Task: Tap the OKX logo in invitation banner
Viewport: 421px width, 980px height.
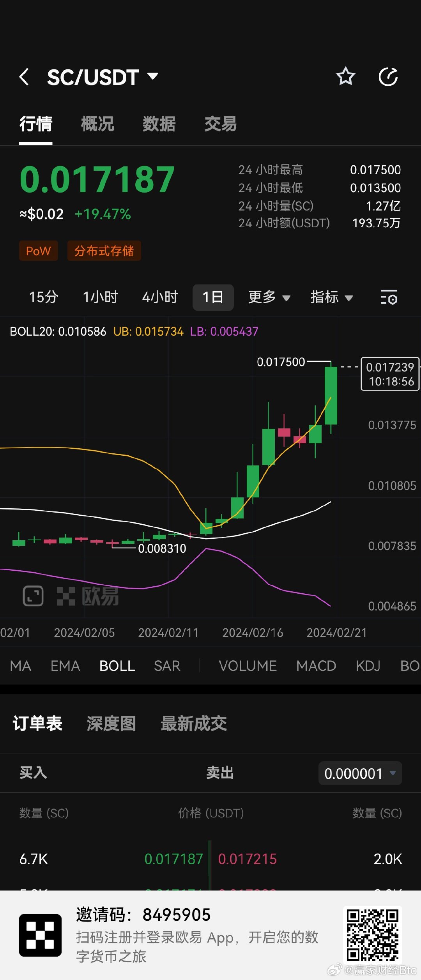Action: (x=41, y=935)
